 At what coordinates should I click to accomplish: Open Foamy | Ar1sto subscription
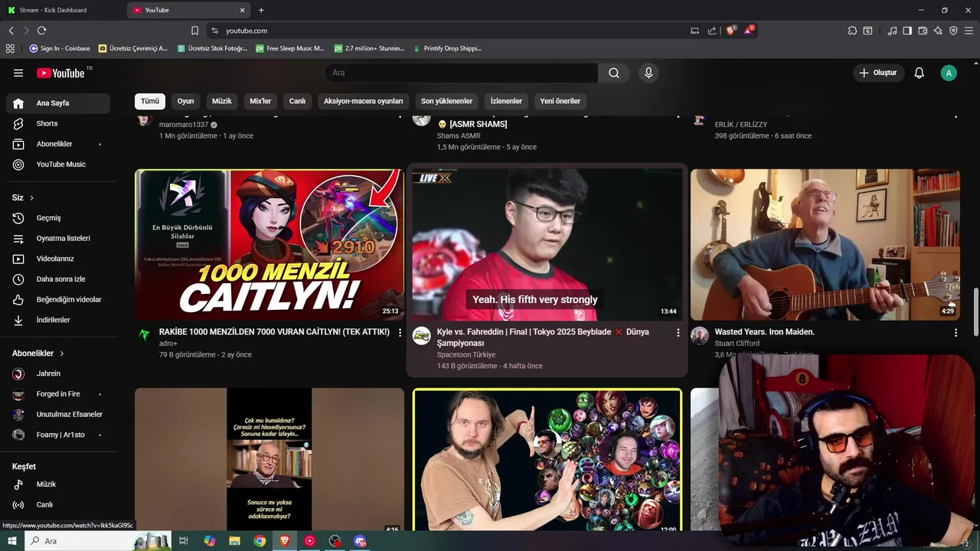coord(58,435)
